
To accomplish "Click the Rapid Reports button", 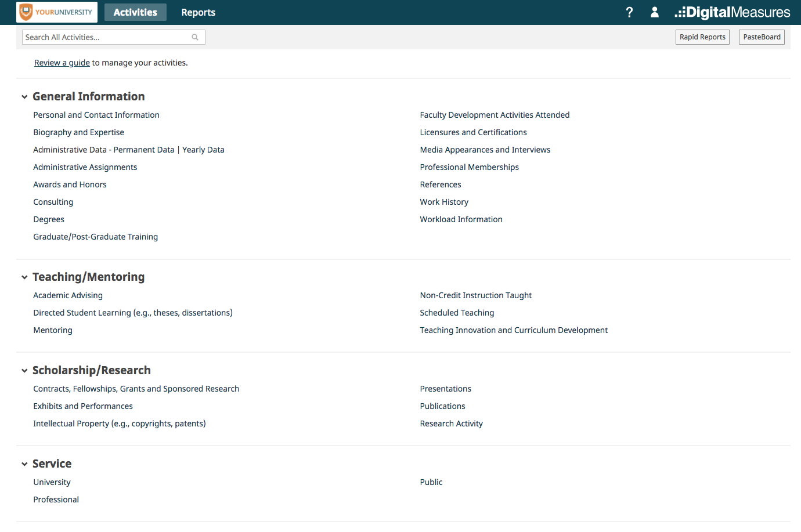I will (x=702, y=37).
